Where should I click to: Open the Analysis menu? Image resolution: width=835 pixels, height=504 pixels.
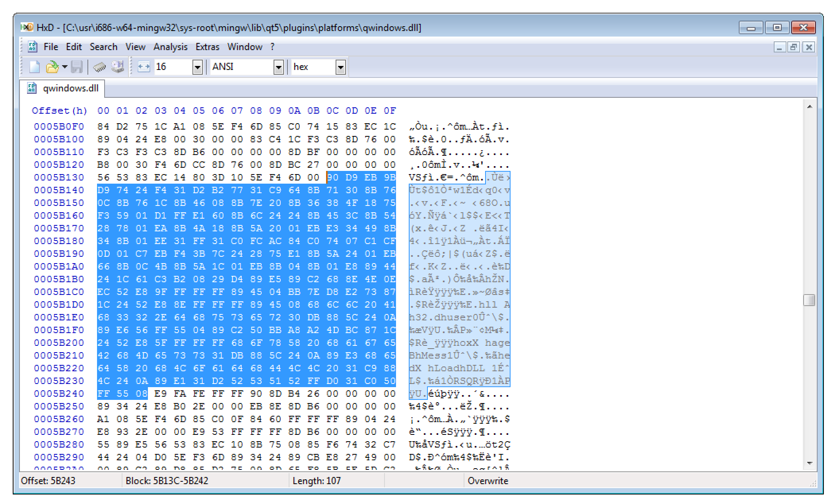(x=171, y=47)
